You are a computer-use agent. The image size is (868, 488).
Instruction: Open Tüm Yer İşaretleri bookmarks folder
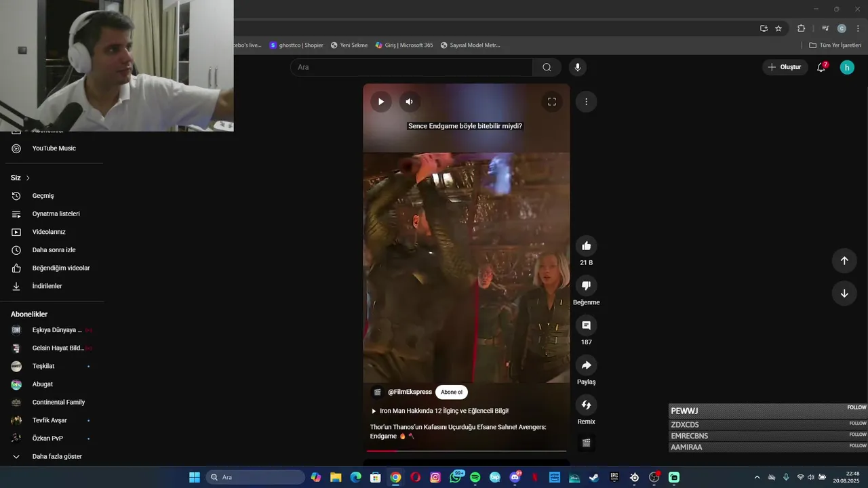835,45
